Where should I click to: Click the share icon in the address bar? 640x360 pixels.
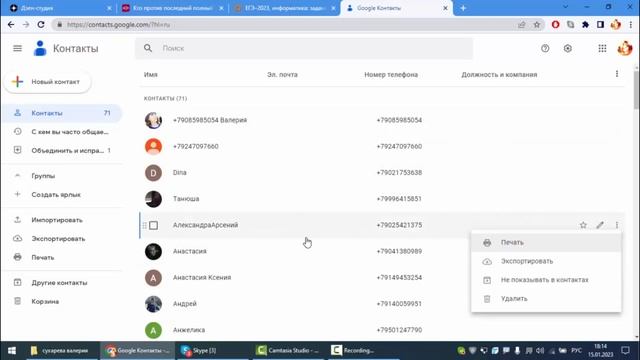coord(522,24)
